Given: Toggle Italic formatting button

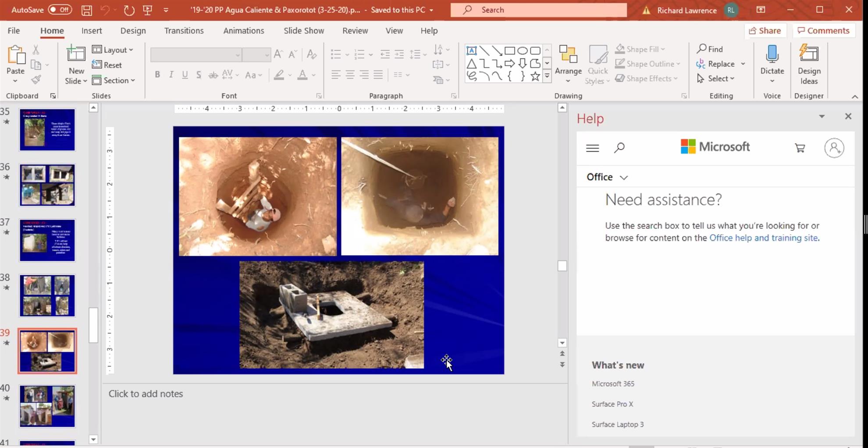Looking at the screenshot, I should point(171,75).
